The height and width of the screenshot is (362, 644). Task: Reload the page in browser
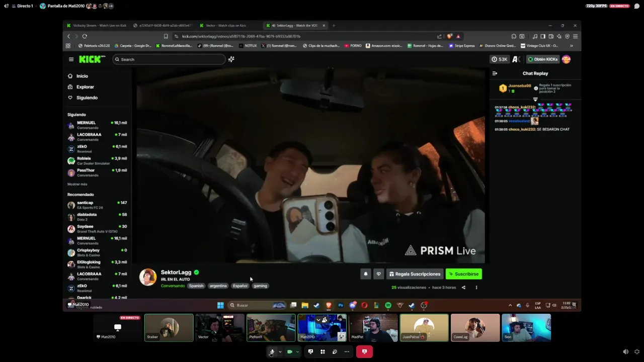pos(85,36)
